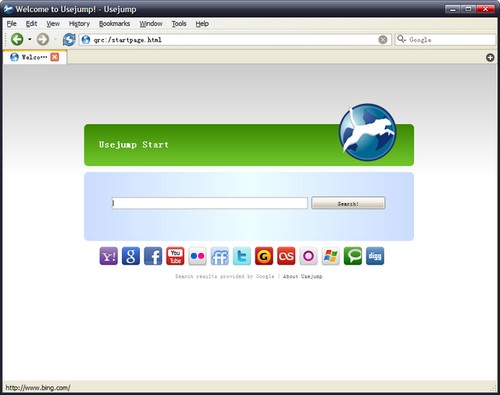
Task: Open the Google shortcut icon
Action: coord(131,256)
